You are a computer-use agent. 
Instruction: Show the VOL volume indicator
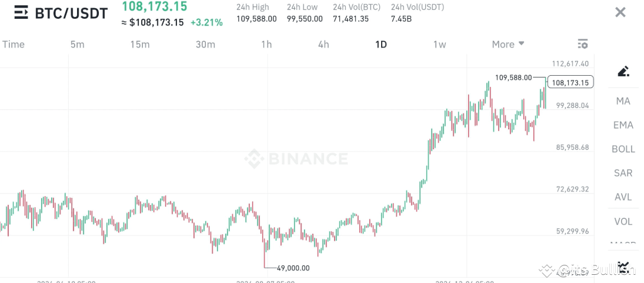(623, 221)
